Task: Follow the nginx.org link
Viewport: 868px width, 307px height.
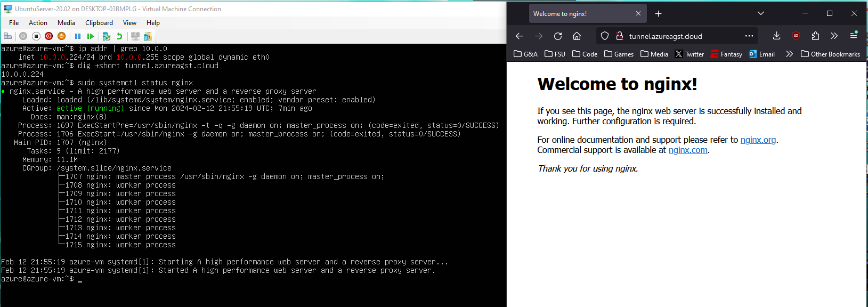Action: [x=758, y=140]
